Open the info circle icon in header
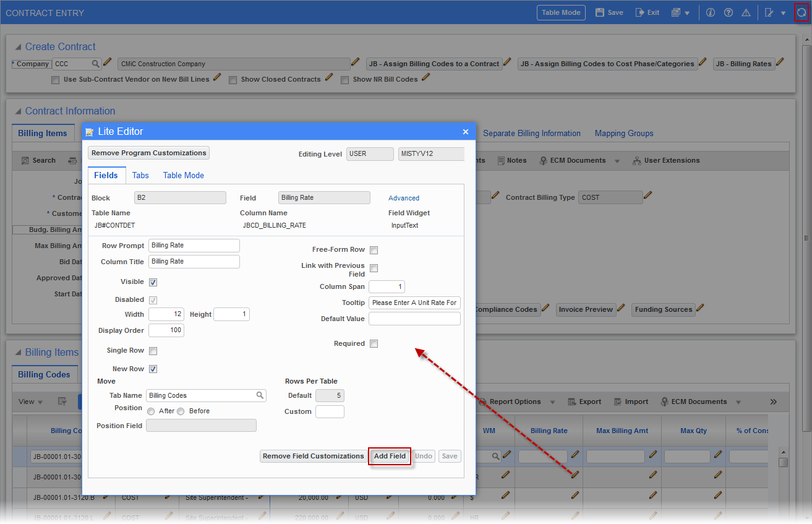The image size is (812, 524). (710, 12)
